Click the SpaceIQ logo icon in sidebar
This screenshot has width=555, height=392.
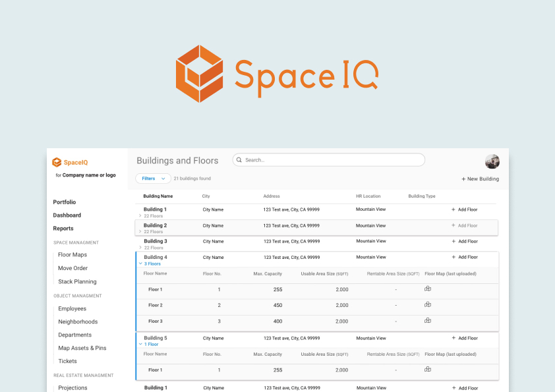click(56, 162)
